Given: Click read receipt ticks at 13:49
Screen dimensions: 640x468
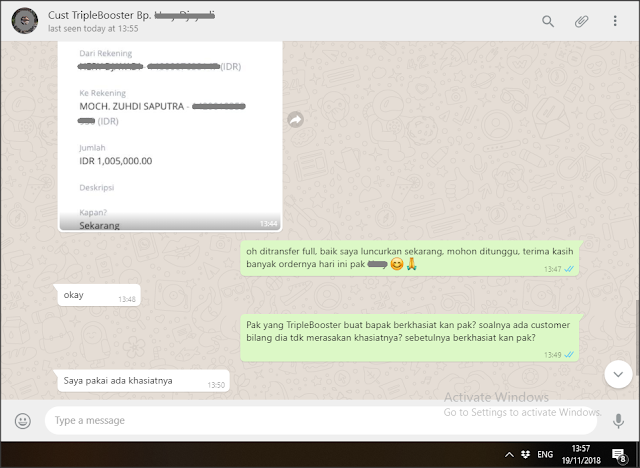Looking at the screenshot, I should click(569, 355).
